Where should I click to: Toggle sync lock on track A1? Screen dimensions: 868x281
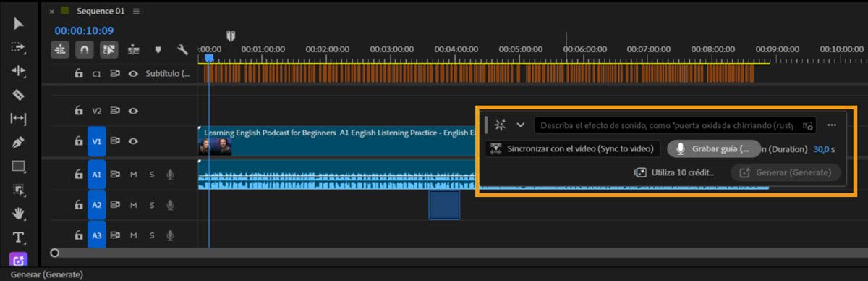pos(115,175)
